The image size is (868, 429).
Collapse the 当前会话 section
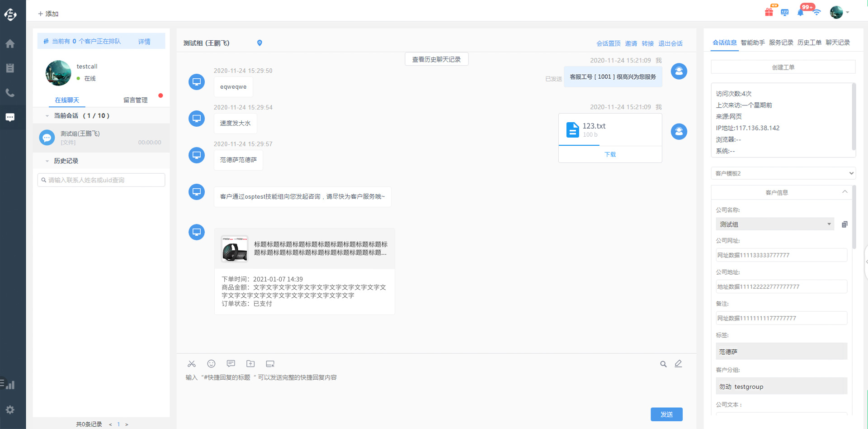pyautogui.click(x=47, y=116)
